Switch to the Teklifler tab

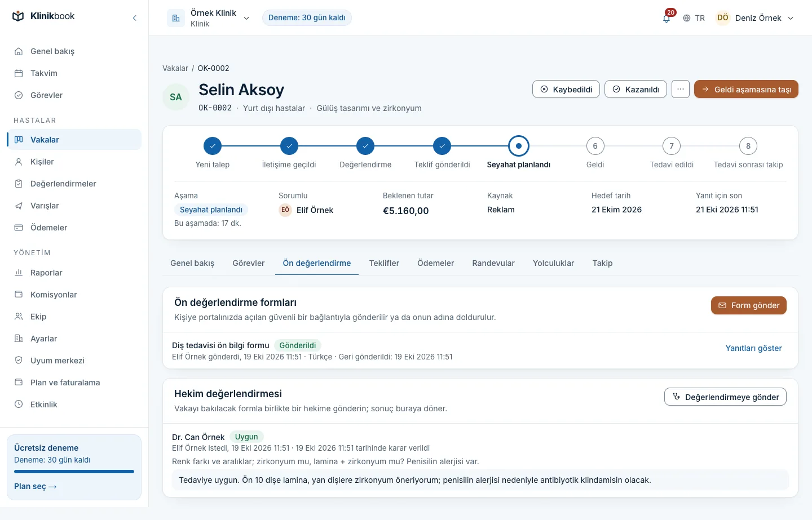[x=384, y=263]
